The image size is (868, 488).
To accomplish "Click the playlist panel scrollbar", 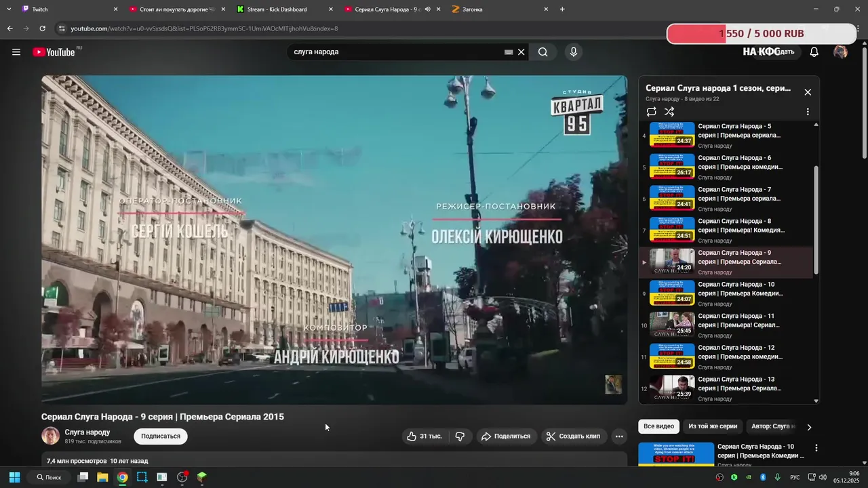I will (x=816, y=220).
